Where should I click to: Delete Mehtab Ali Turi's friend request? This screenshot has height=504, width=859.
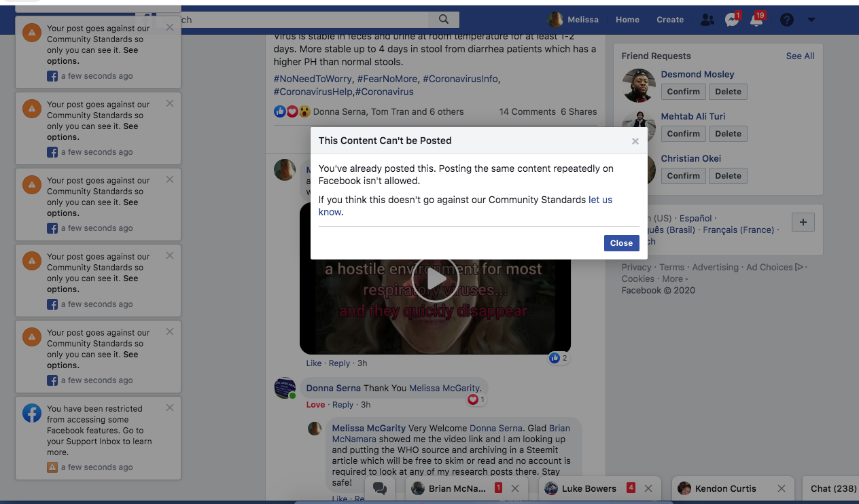(728, 134)
